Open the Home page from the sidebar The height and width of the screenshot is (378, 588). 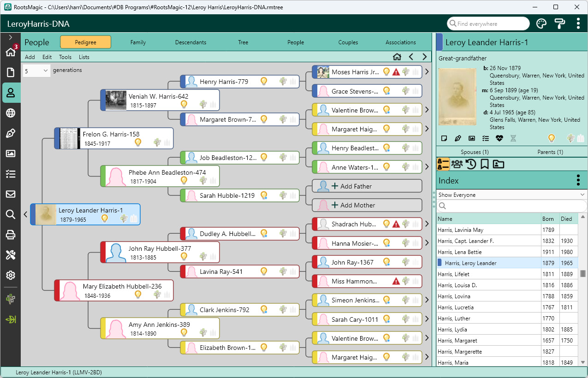click(11, 52)
